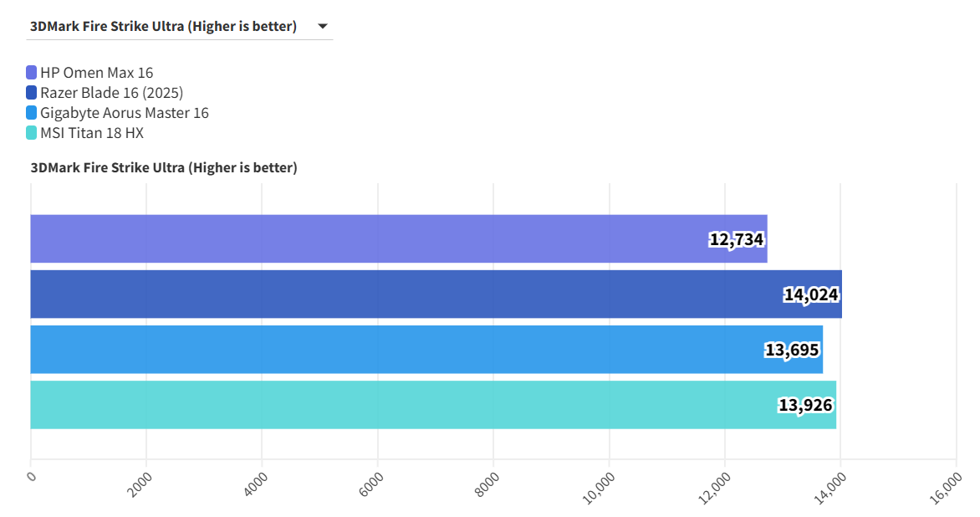Toggle the HP Omen Max 16 legend label

[96, 73]
